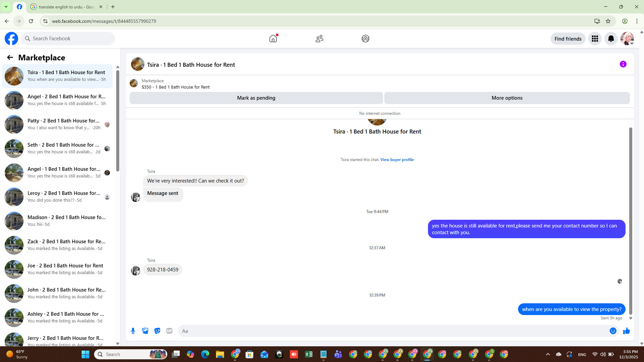The width and height of the screenshot is (644, 362).
Task: Open the weather widget showing 65°F
Action: [x=17, y=354]
